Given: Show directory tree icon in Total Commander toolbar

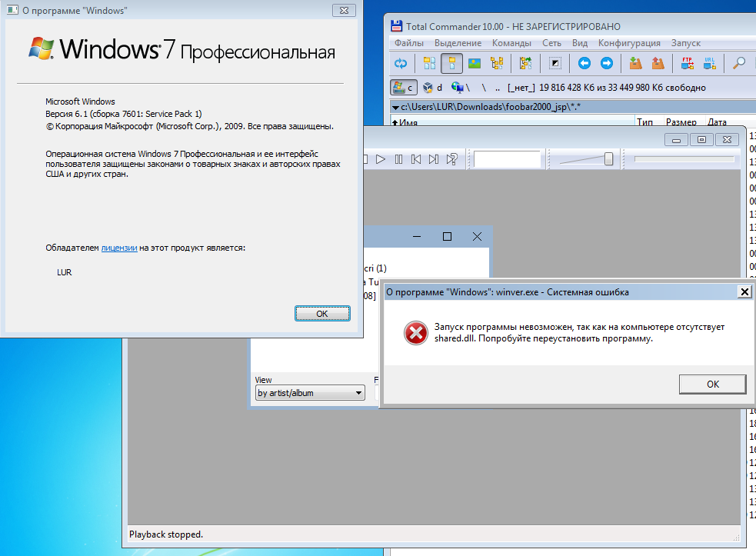Looking at the screenshot, I should [x=497, y=63].
